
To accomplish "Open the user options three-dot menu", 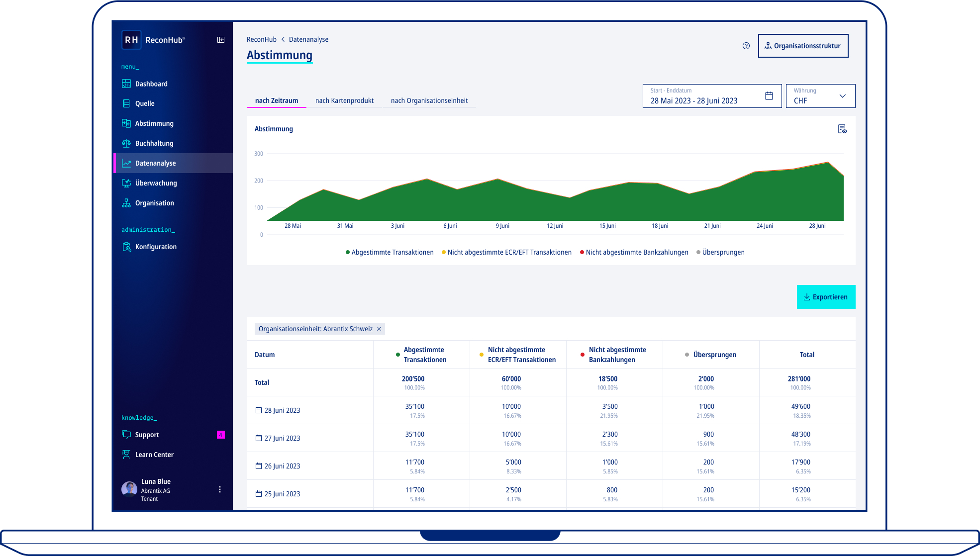I will pyautogui.click(x=220, y=489).
